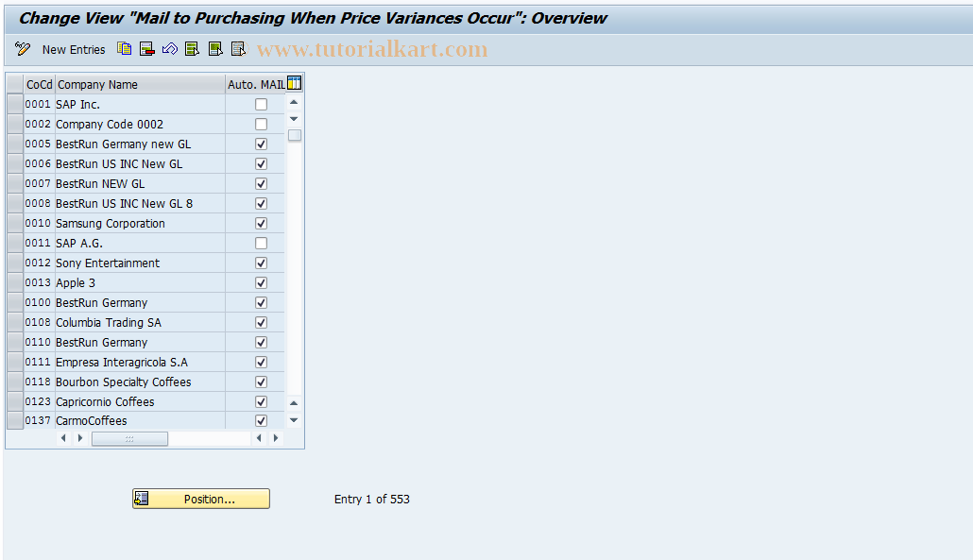
Task: Click the Undo Change icon
Action: (169, 49)
